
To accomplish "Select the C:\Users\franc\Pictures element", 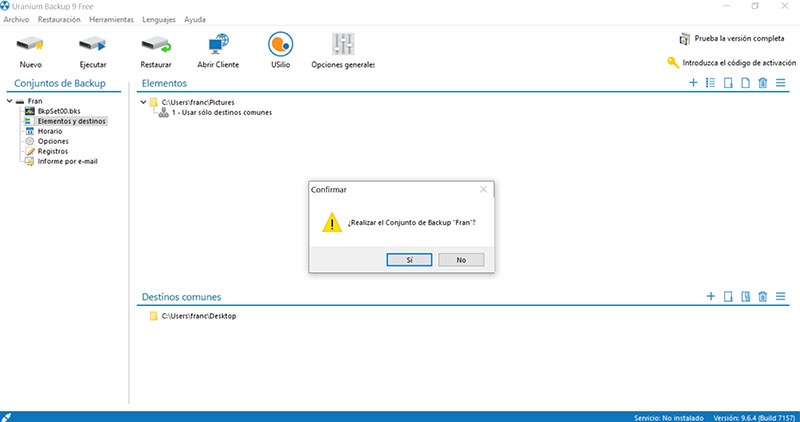I will (x=198, y=102).
